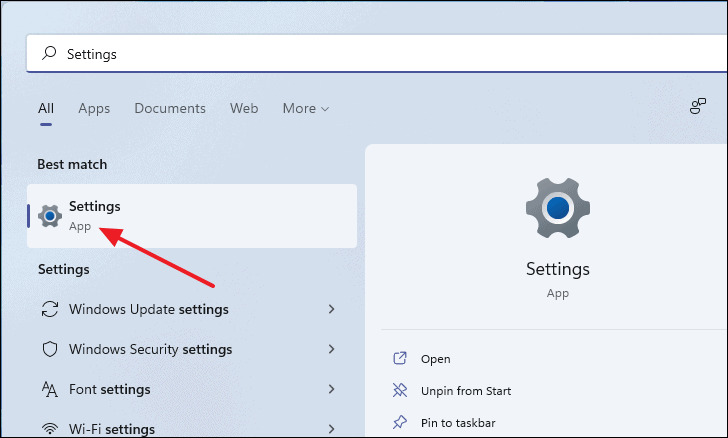Expand the Windows Security settings chevron
The image size is (728, 438).
pyautogui.click(x=331, y=349)
